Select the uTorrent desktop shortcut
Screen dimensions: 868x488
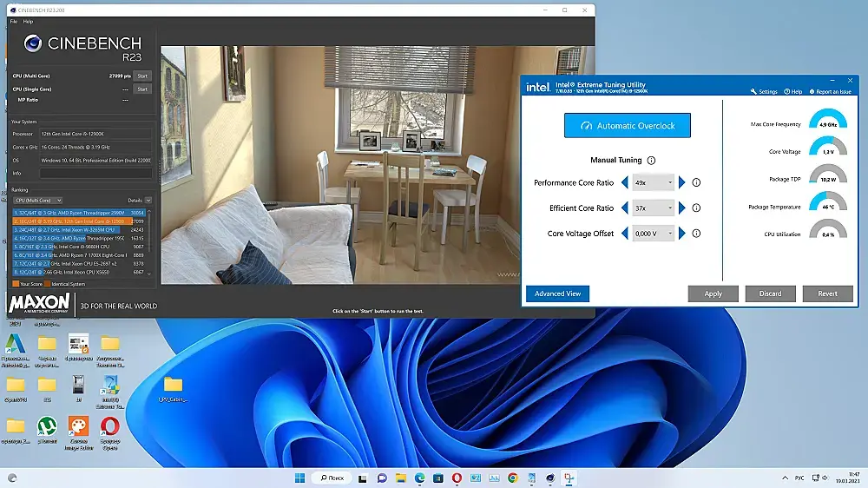pyautogui.click(x=47, y=431)
